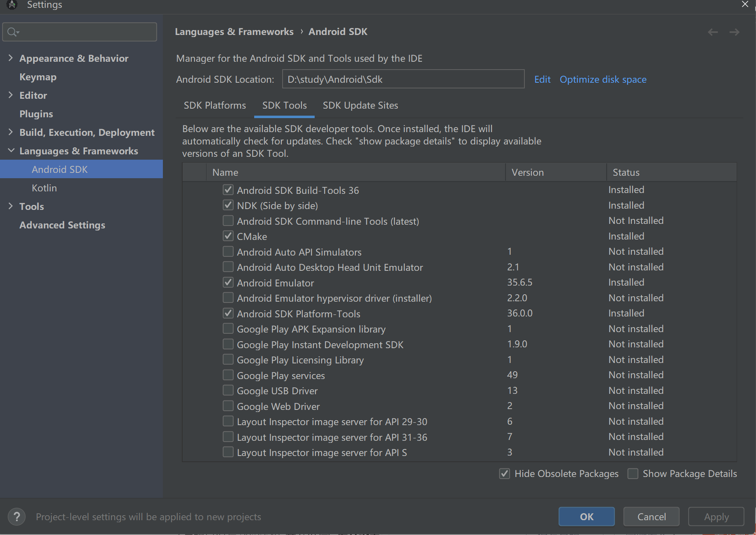
Task: Uncheck NDK (Side by side)
Action: pos(228,205)
